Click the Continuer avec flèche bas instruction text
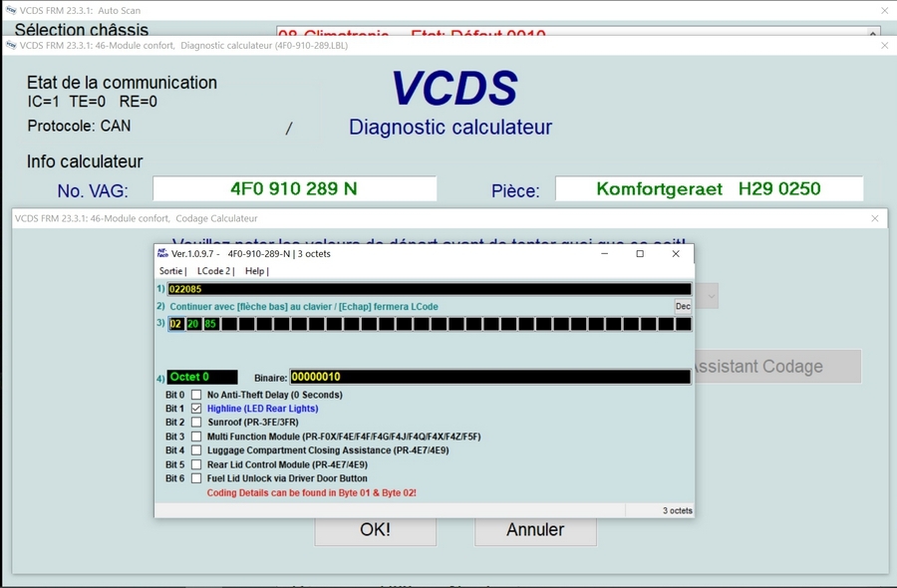Screen dimensions: 897x588 click(x=304, y=307)
